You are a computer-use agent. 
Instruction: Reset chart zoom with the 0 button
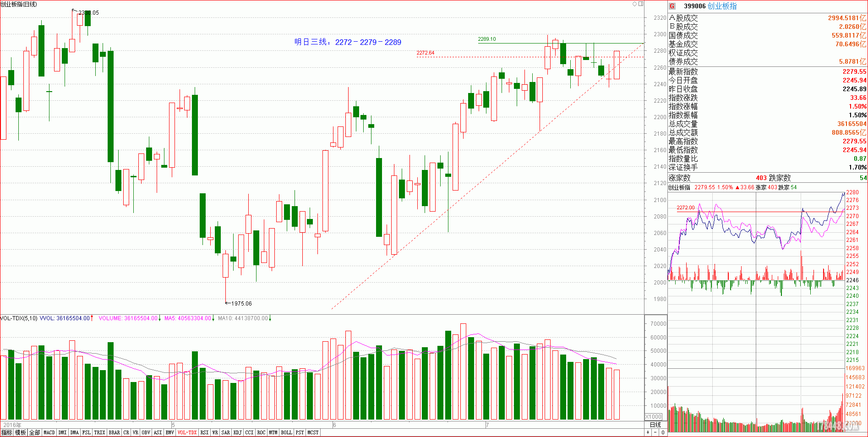(663, 432)
